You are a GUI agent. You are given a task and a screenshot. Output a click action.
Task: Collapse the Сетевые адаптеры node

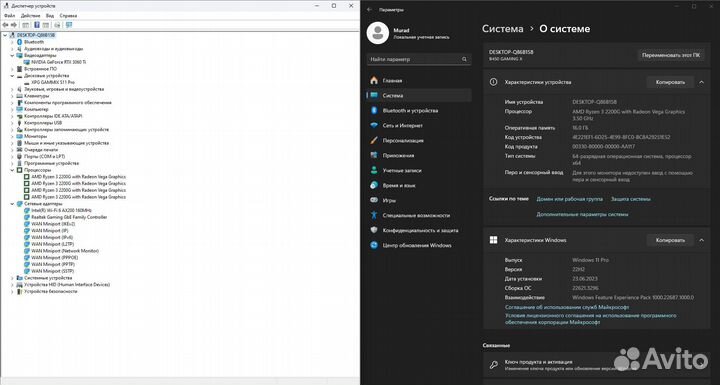[12, 204]
